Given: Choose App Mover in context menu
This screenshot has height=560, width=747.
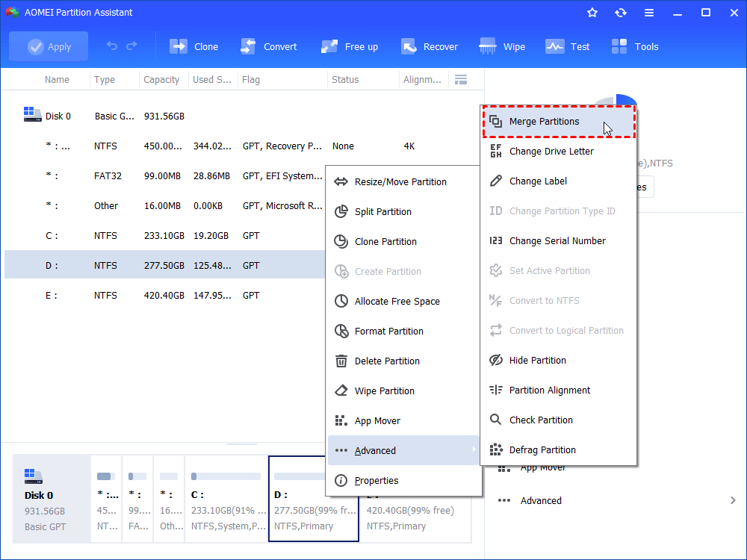Looking at the screenshot, I should (403, 421).
